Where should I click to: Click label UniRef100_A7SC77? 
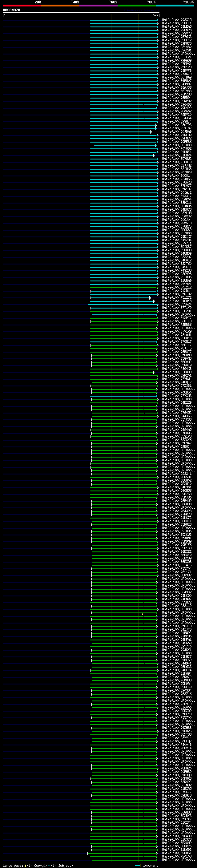tap(177, 792)
